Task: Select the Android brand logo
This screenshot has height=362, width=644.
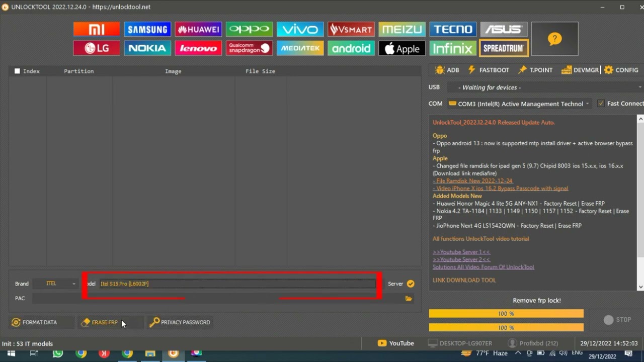Action: 351,48
